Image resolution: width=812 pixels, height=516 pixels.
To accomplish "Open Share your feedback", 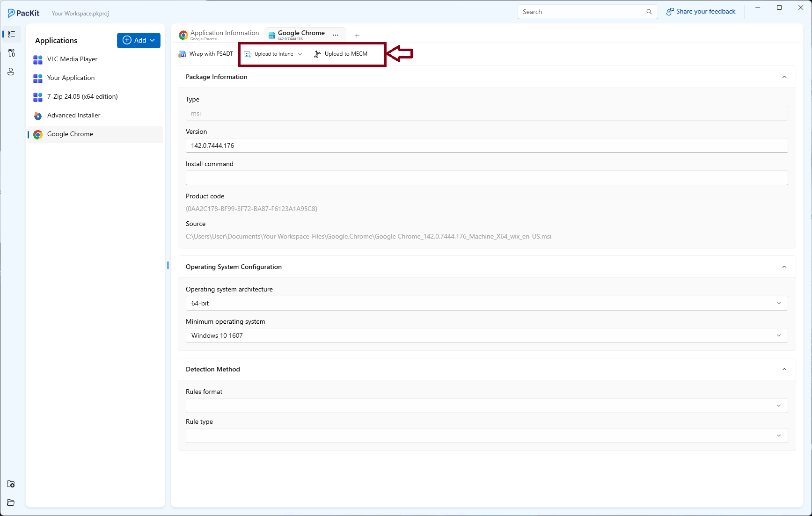I will 701,11.
